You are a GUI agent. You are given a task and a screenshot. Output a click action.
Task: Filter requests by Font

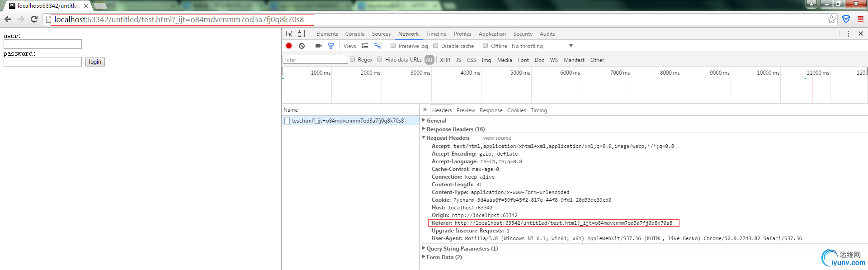click(x=523, y=60)
